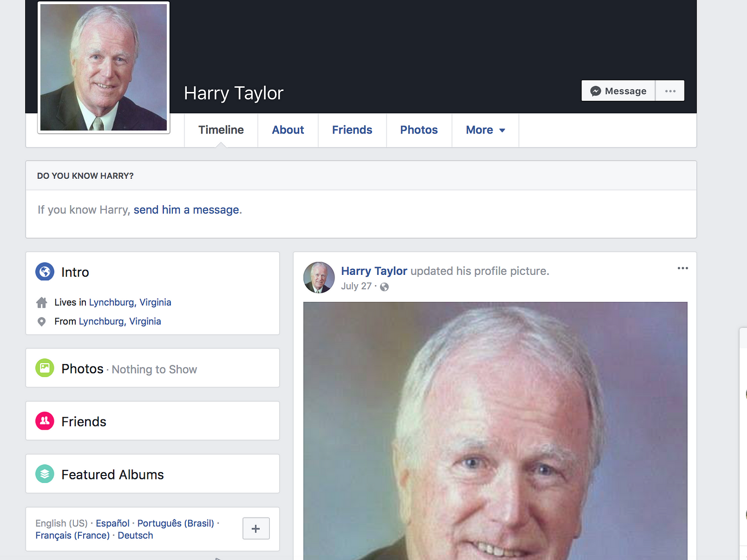Click the pink Friends section icon
Screen dimensions: 747x560
(45, 421)
